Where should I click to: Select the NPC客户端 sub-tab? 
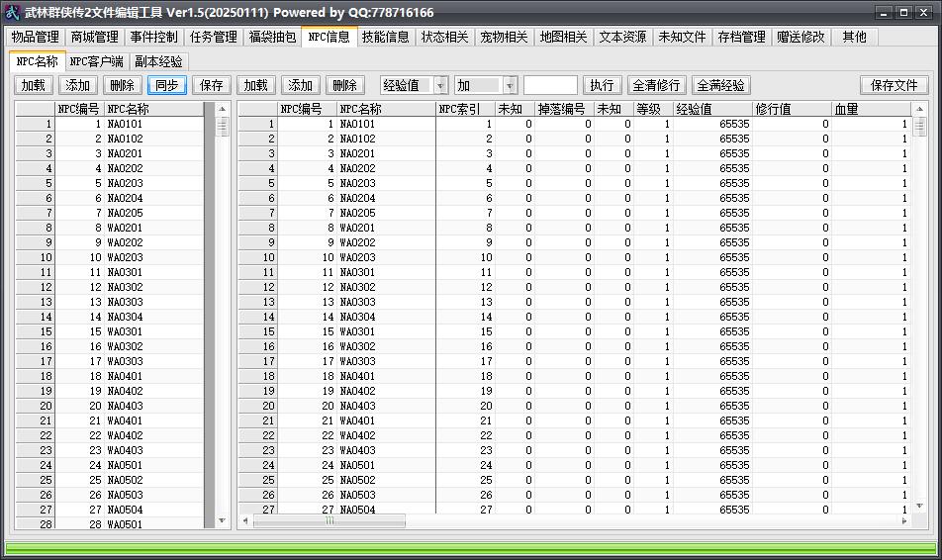coord(97,62)
